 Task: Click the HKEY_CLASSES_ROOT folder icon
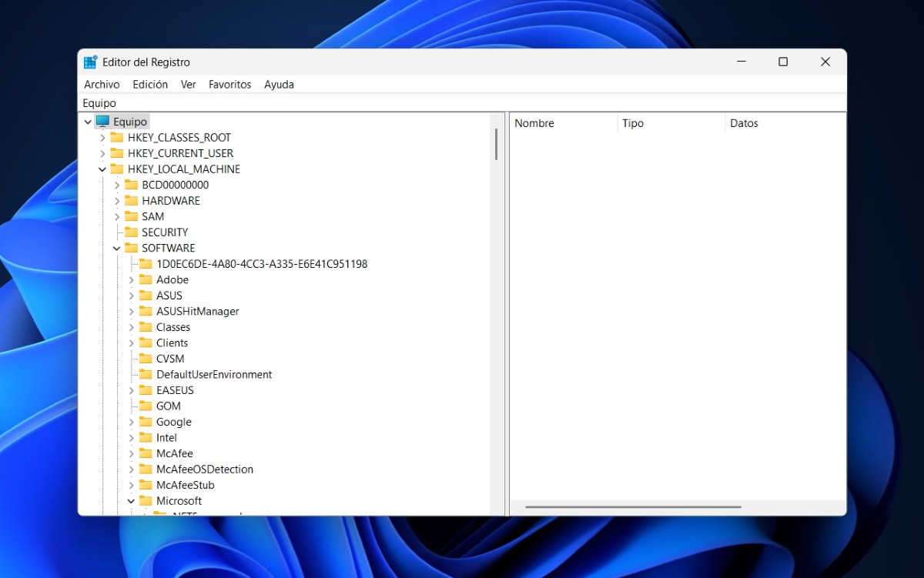click(x=117, y=137)
